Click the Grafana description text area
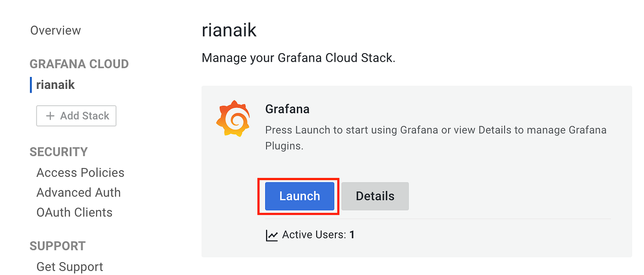 435,138
